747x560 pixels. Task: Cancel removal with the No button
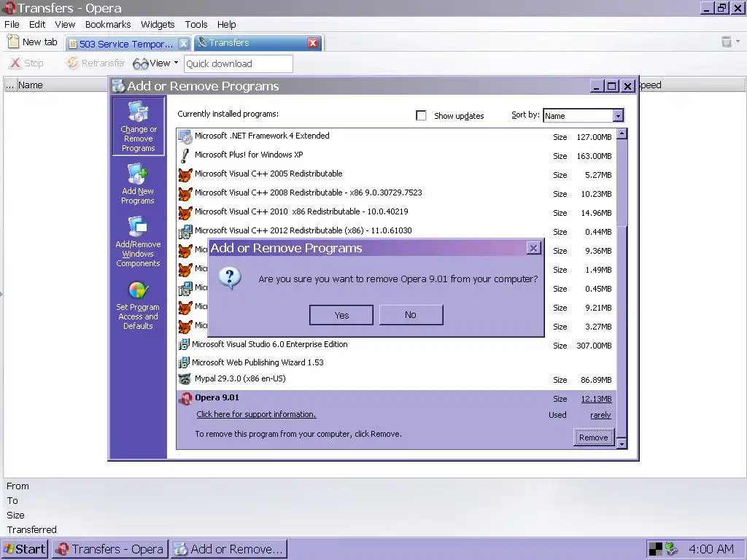[x=411, y=315]
